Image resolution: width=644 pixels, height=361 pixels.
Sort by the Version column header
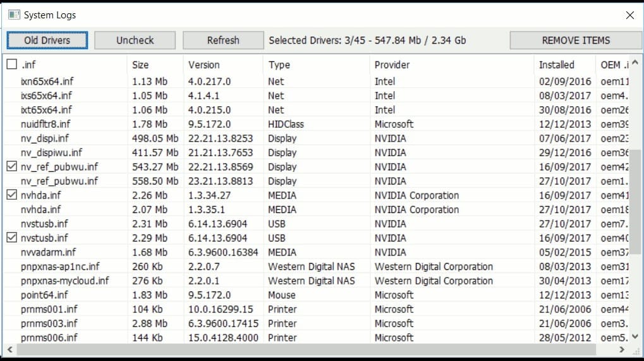point(204,64)
